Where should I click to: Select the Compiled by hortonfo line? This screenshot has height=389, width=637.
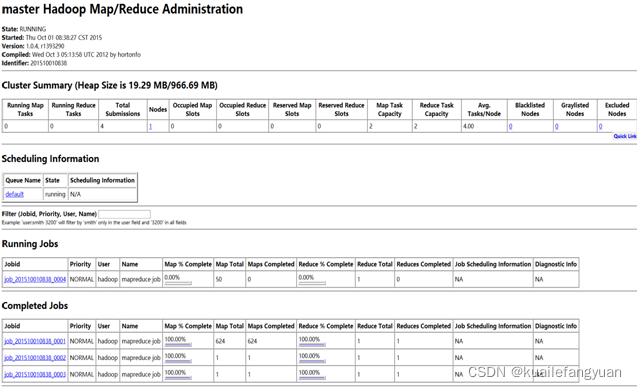(x=71, y=54)
